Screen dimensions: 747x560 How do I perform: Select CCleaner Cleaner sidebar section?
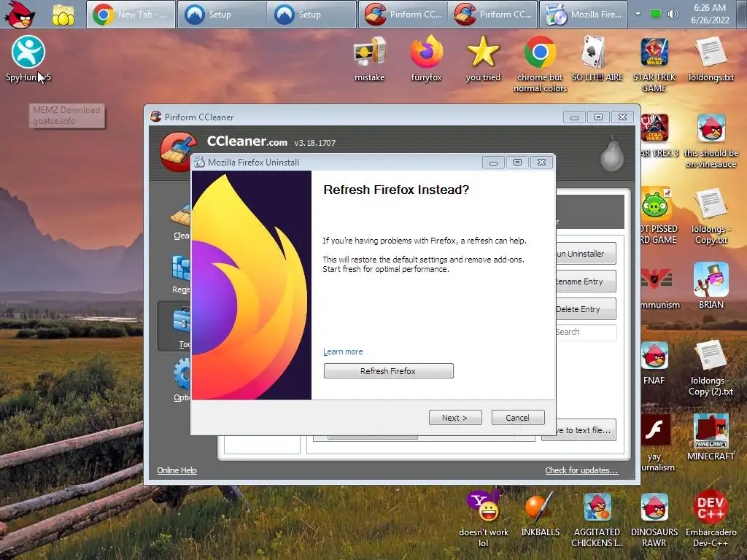point(181,222)
